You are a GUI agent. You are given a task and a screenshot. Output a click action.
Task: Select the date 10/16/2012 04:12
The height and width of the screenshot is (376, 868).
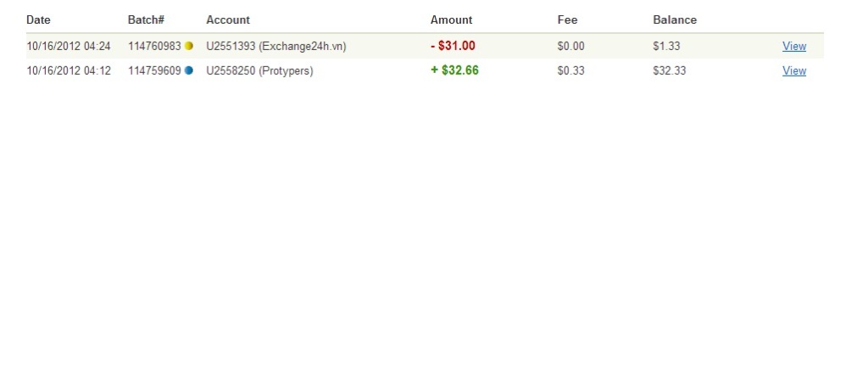69,70
